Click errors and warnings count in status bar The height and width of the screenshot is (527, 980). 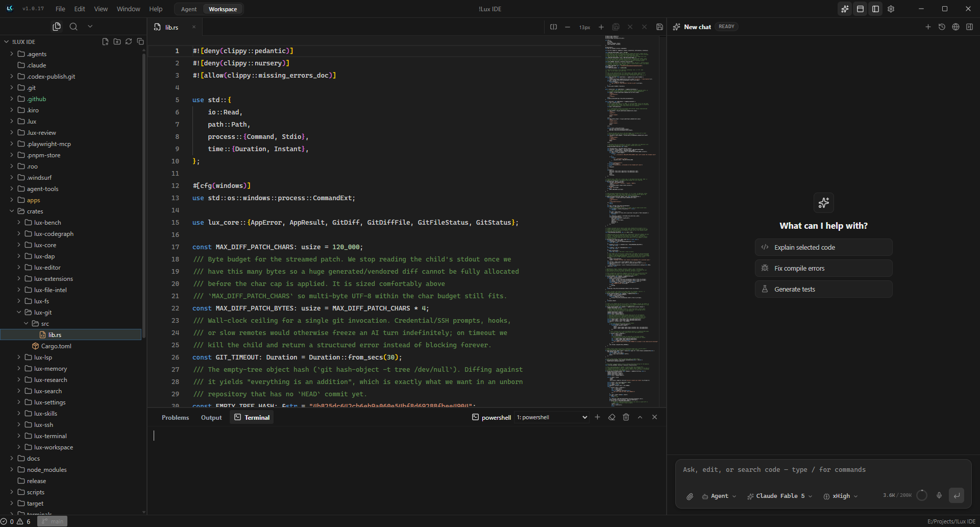coord(16,521)
